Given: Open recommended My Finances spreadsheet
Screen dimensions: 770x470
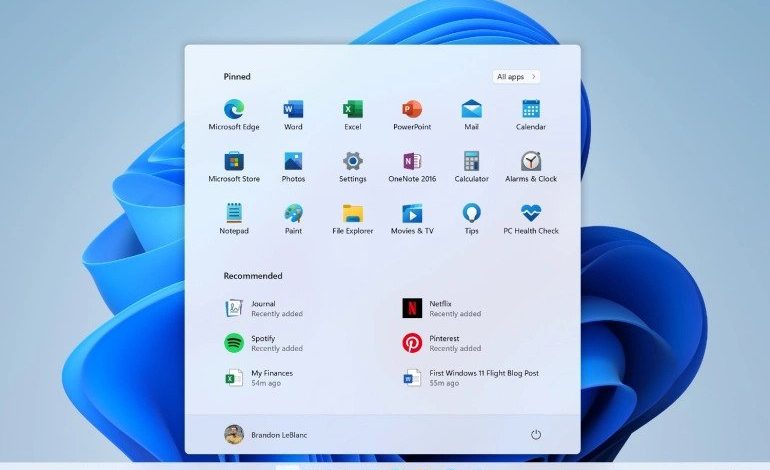Looking at the screenshot, I should (259, 378).
